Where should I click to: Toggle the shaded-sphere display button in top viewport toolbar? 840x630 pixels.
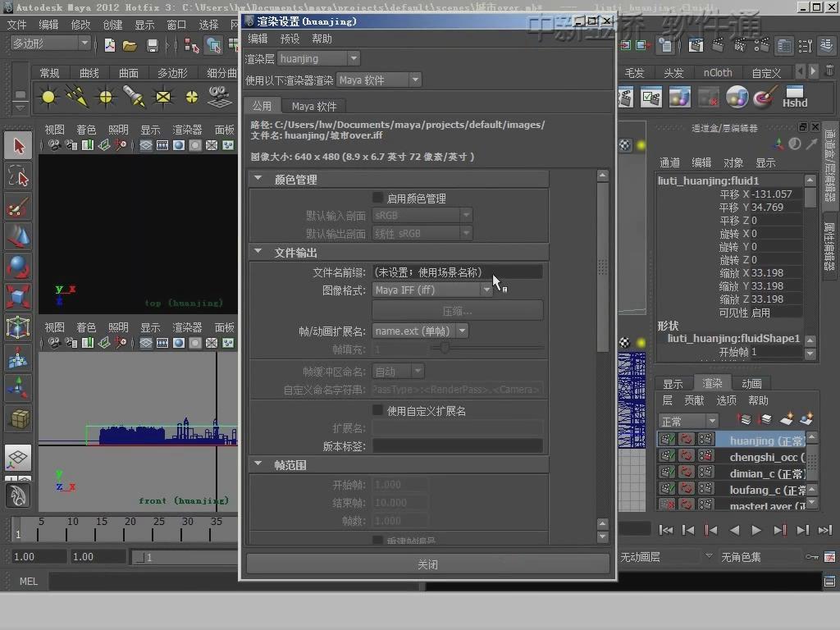(x=179, y=145)
